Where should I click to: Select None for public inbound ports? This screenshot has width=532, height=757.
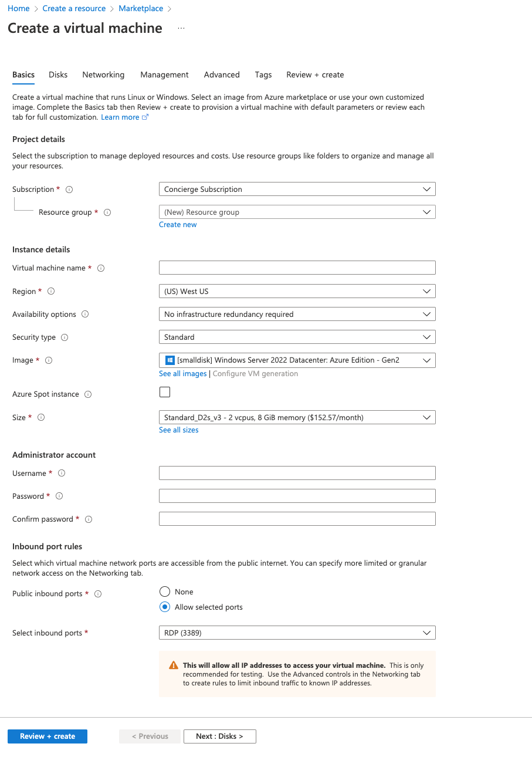click(x=165, y=592)
